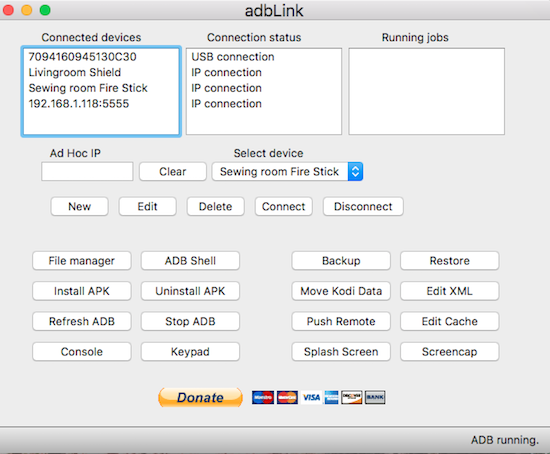
Task: Click the Maestro card icon
Action: [x=263, y=398]
